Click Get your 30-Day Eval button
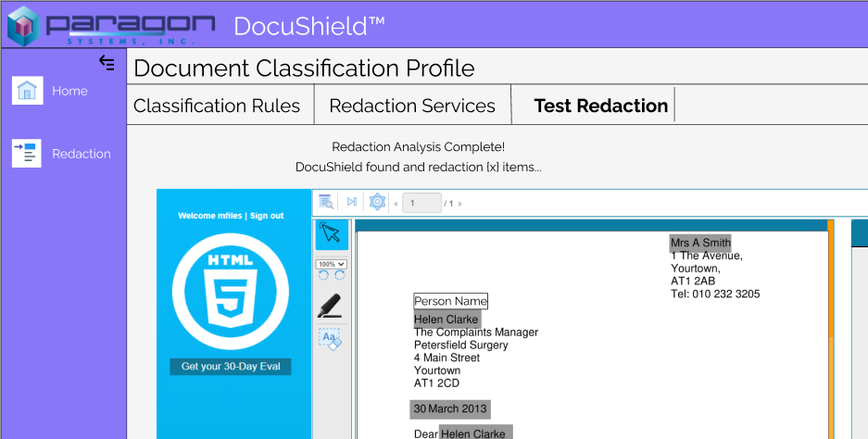 tap(231, 367)
